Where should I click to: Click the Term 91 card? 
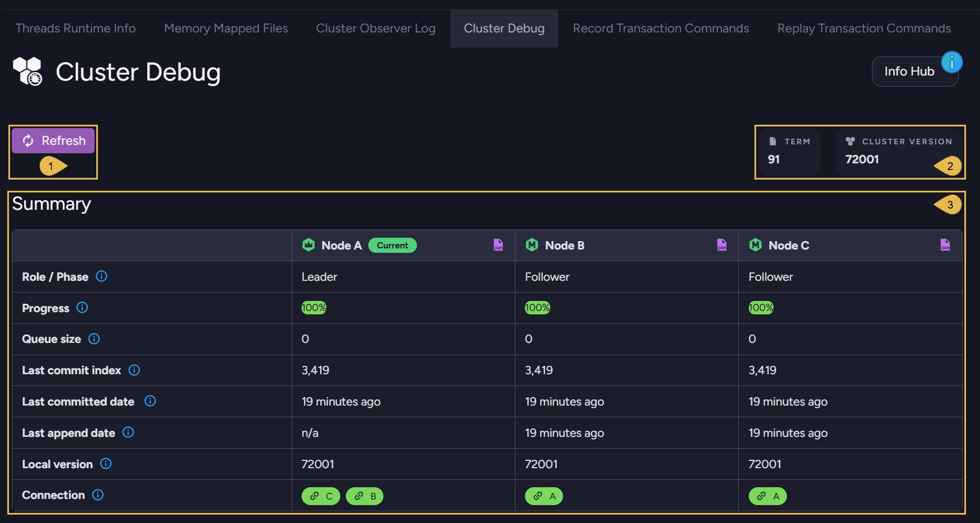pos(789,151)
